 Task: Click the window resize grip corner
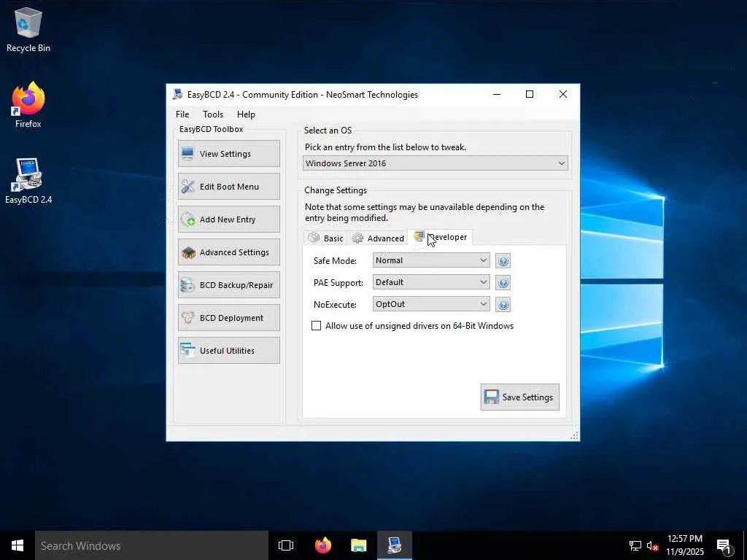[574, 435]
